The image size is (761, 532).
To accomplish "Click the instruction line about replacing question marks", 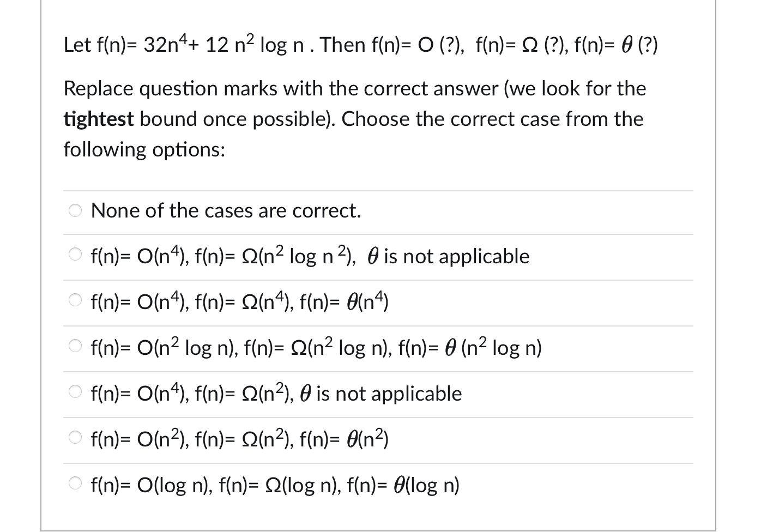I will (x=354, y=88).
